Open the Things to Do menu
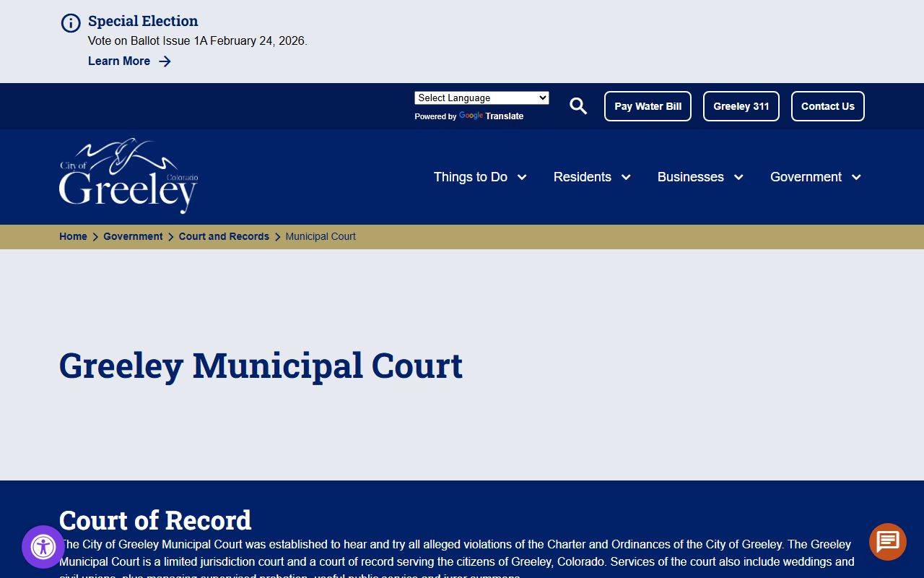The image size is (924, 578). [471, 177]
